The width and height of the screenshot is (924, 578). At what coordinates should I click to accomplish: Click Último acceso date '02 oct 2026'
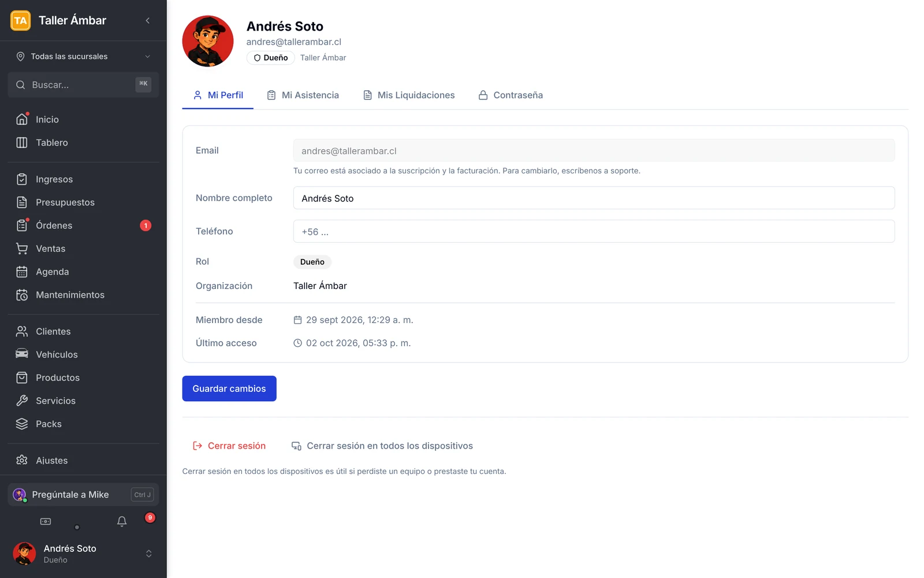[x=358, y=343]
